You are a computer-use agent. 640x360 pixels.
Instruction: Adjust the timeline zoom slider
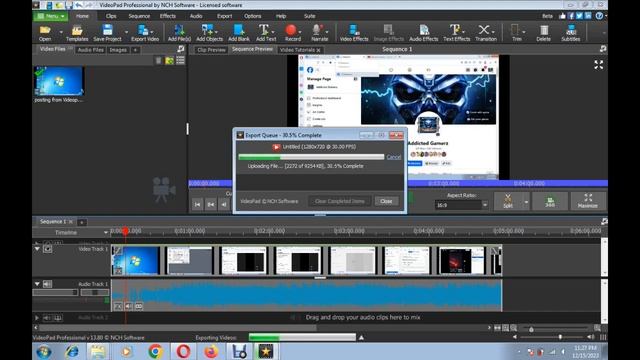click(x=531, y=329)
